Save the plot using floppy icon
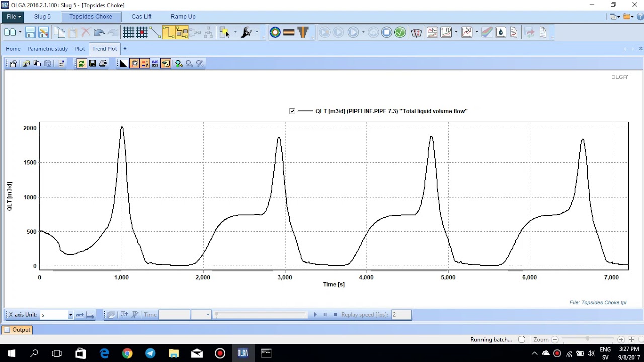 [x=92, y=64]
